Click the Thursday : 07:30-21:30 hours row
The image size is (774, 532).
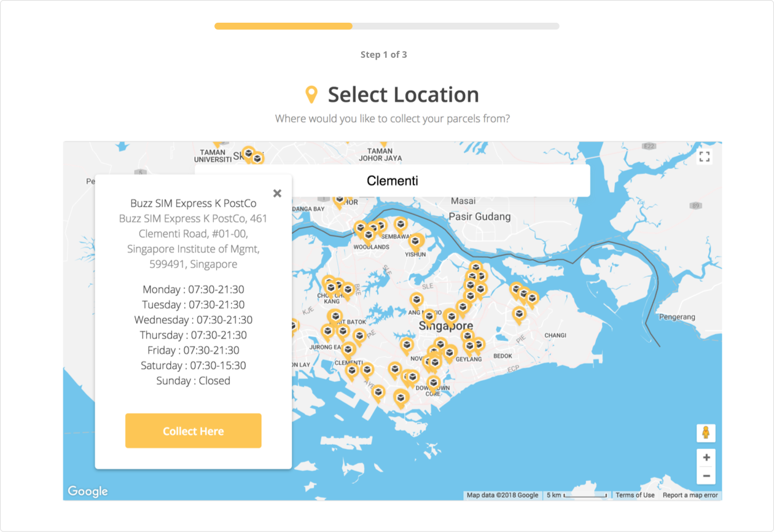(193, 335)
